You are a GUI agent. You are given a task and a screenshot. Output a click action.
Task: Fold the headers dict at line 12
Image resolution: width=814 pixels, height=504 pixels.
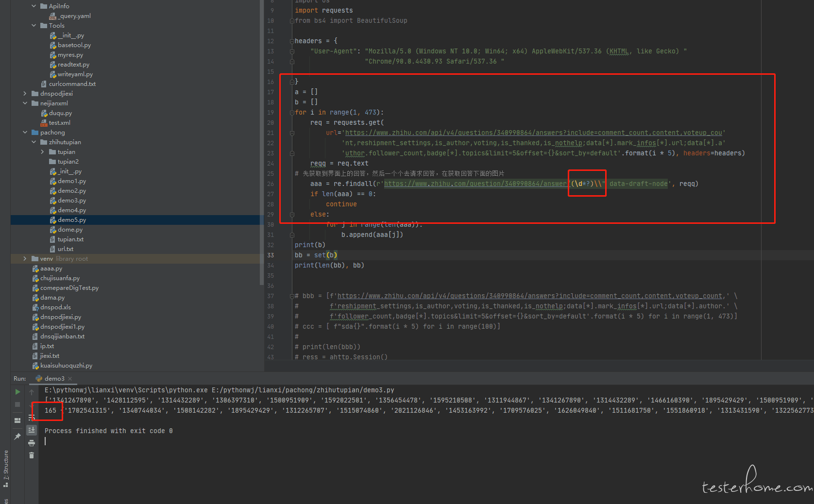292,41
